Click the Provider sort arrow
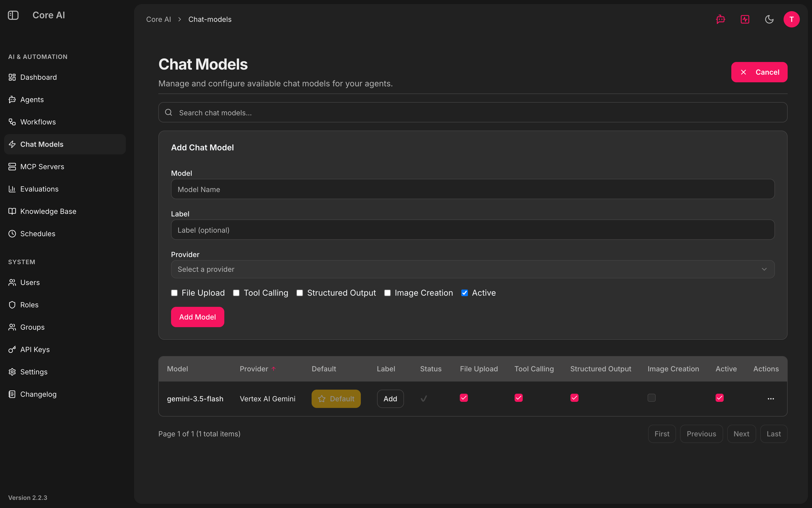This screenshot has width=812, height=508. tap(274, 369)
